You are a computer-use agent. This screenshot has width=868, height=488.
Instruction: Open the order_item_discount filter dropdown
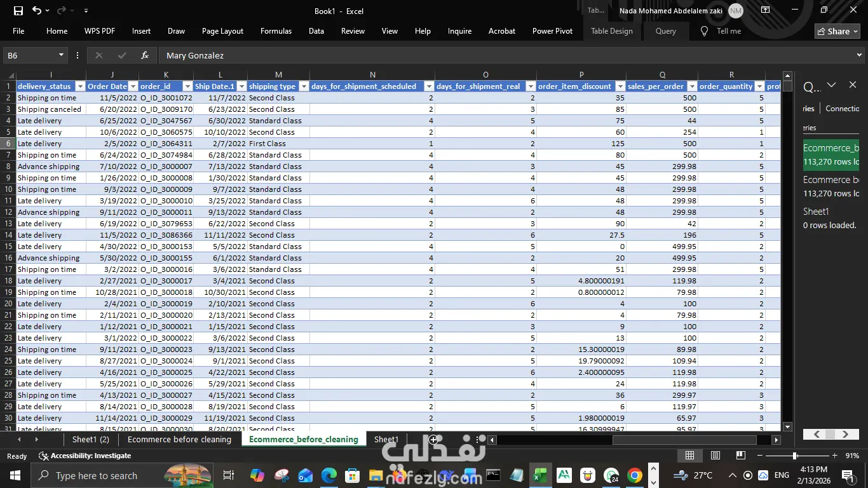click(620, 86)
